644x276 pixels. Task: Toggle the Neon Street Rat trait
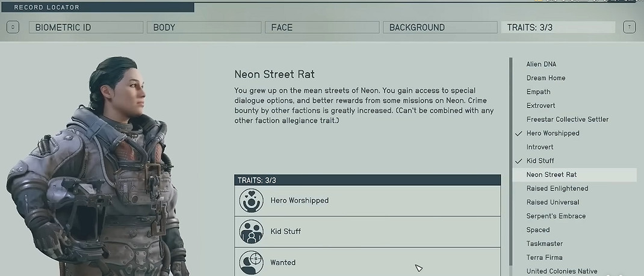point(551,175)
